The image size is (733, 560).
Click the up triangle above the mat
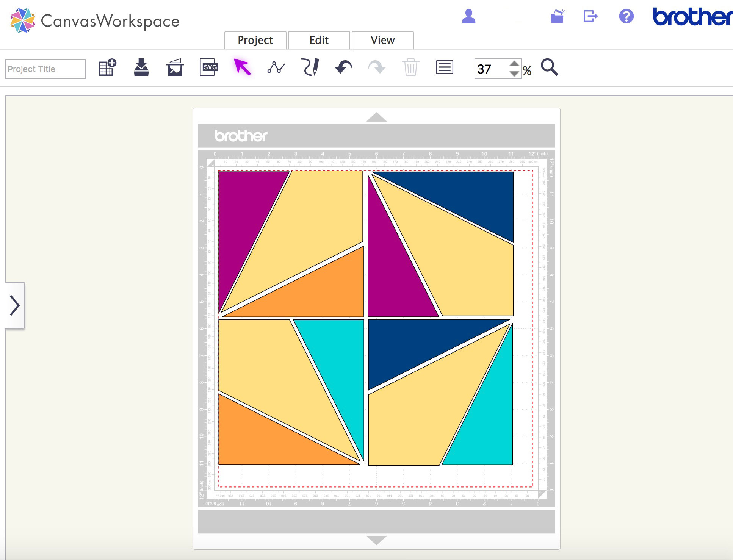376,117
